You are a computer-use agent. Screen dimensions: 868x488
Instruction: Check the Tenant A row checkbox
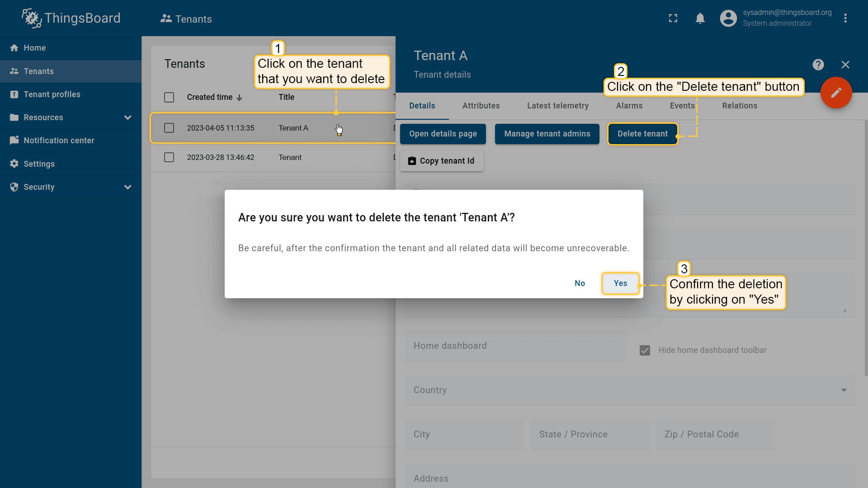169,128
